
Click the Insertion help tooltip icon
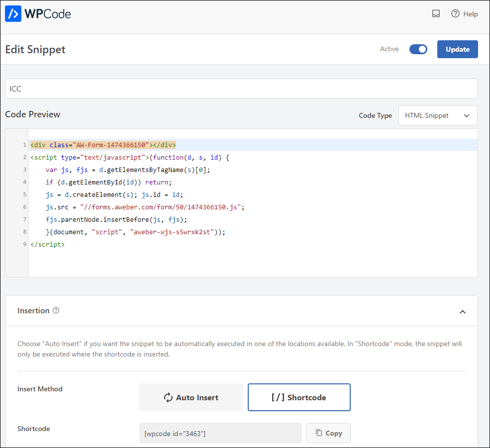[55, 310]
